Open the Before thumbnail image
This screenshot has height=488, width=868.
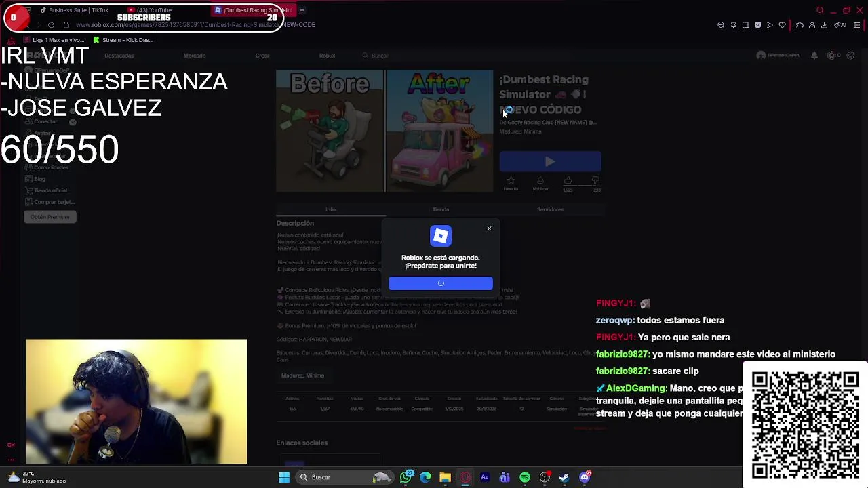(330, 131)
